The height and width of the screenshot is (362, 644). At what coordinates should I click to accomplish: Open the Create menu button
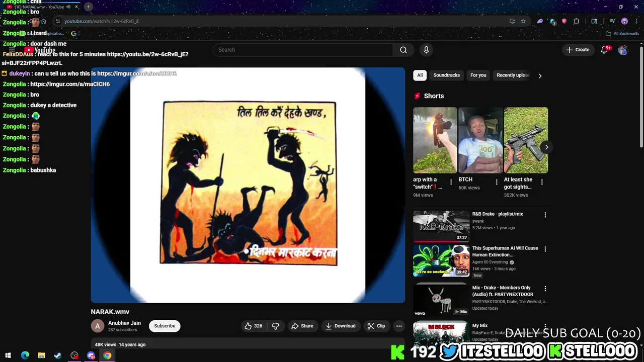pyautogui.click(x=578, y=50)
